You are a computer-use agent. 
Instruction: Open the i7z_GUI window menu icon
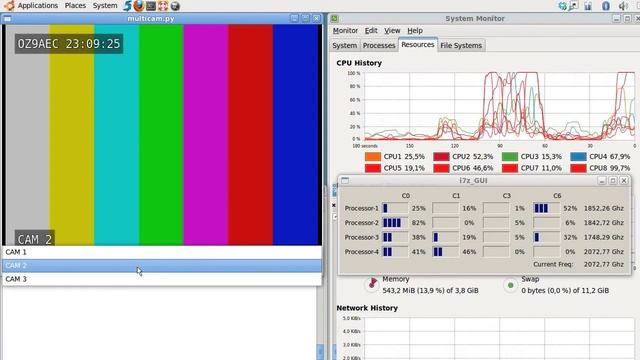click(345, 180)
